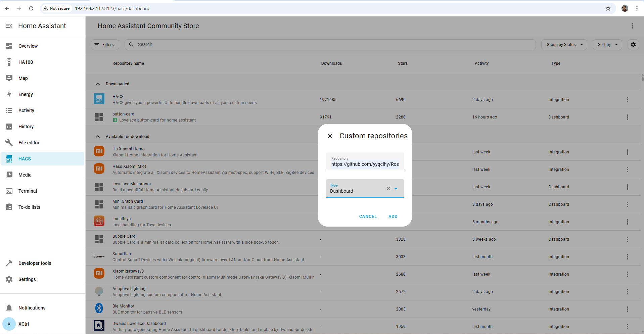Click the Notifications bell icon

[x=9, y=308]
